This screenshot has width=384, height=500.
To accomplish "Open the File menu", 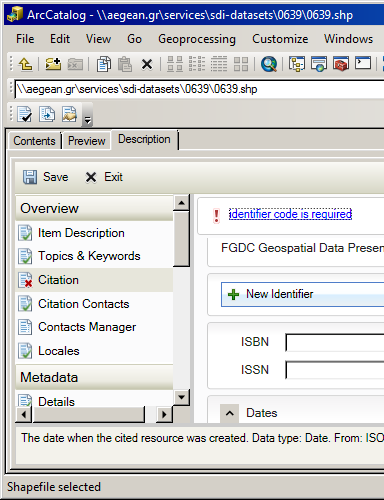I will (25, 39).
